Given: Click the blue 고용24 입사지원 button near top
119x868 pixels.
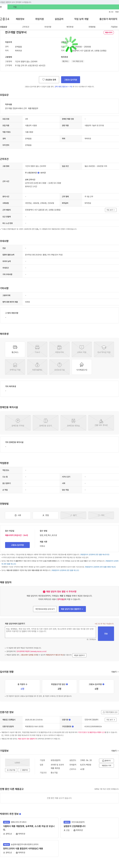Looking at the screenshot, I should pyautogui.click(x=71, y=80).
